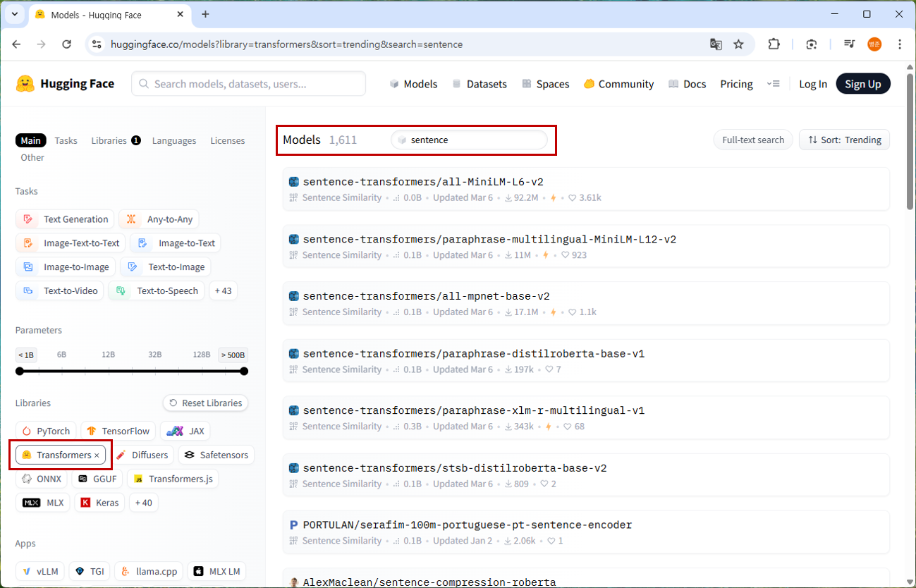
Task: Switch to the Languages filter tab
Action: [173, 140]
